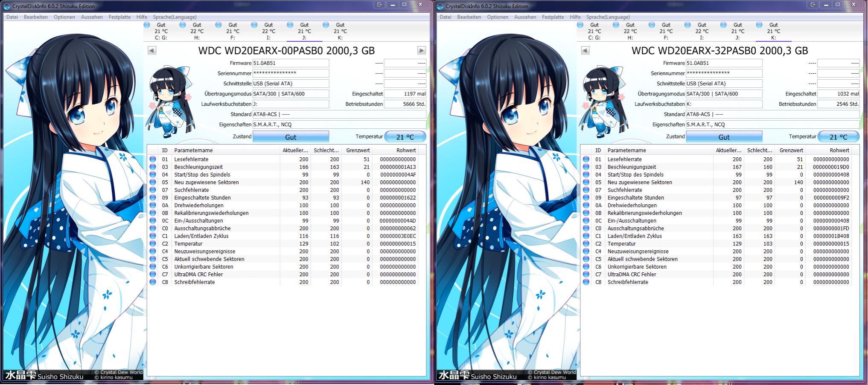868x385 pixels.
Task: Click Schreibfehlerrate status orb in right window
Action: [586, 282]
